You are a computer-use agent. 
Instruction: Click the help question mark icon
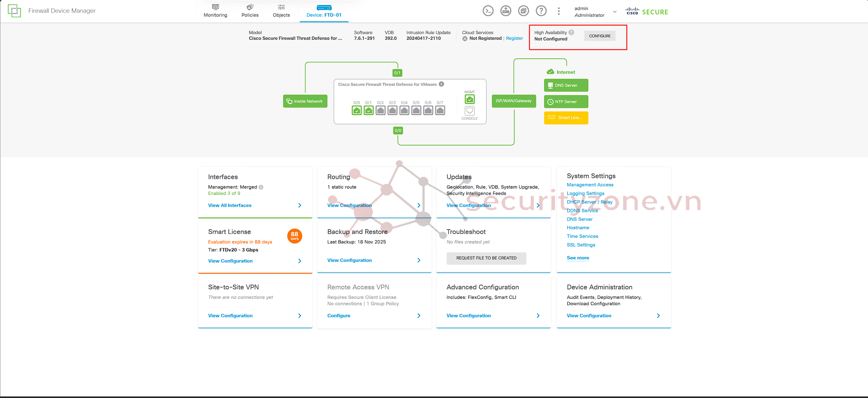click(541, 11)
